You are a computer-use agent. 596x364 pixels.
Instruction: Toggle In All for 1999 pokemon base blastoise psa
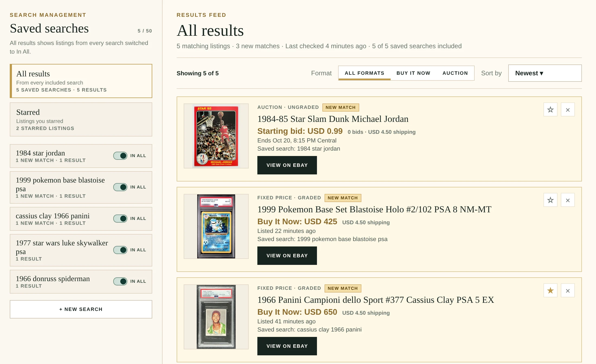pos(120,187)
